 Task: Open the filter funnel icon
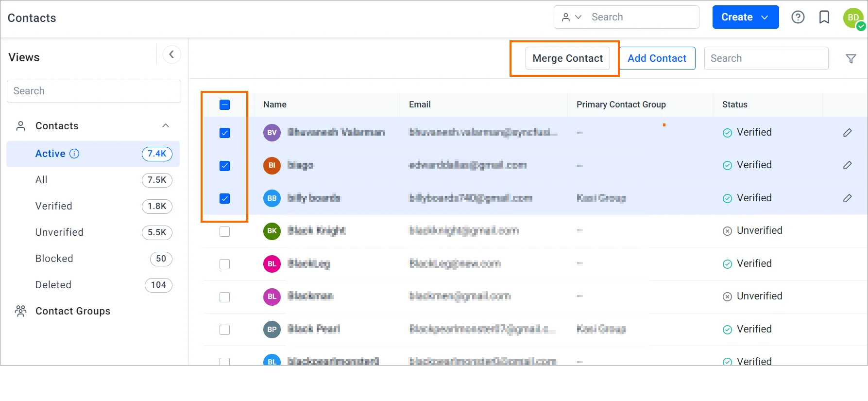(851, 59)
